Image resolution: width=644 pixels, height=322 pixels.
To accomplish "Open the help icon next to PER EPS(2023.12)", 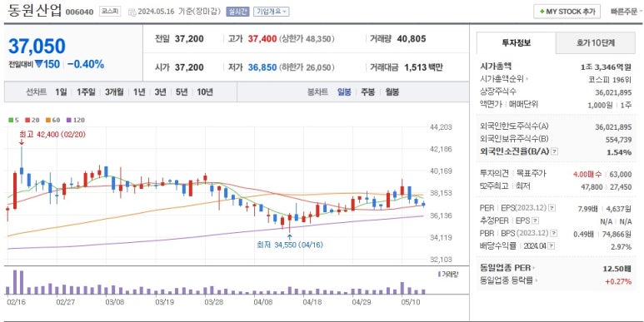I will [x=552, y=208].
